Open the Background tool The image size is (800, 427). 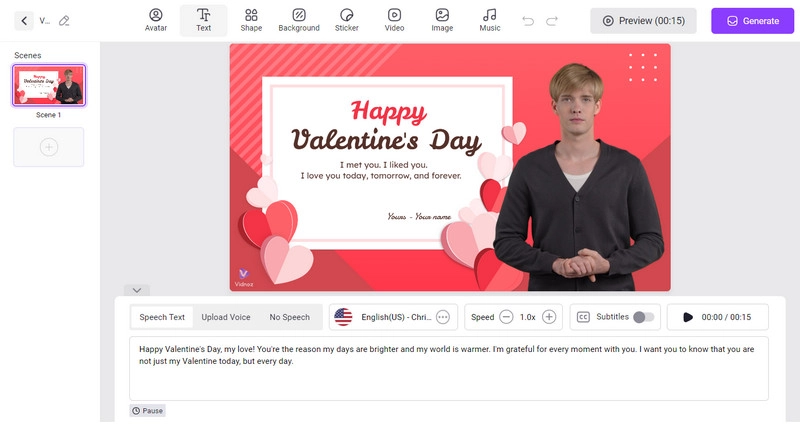pyautogui.click(x=299, y=20)
